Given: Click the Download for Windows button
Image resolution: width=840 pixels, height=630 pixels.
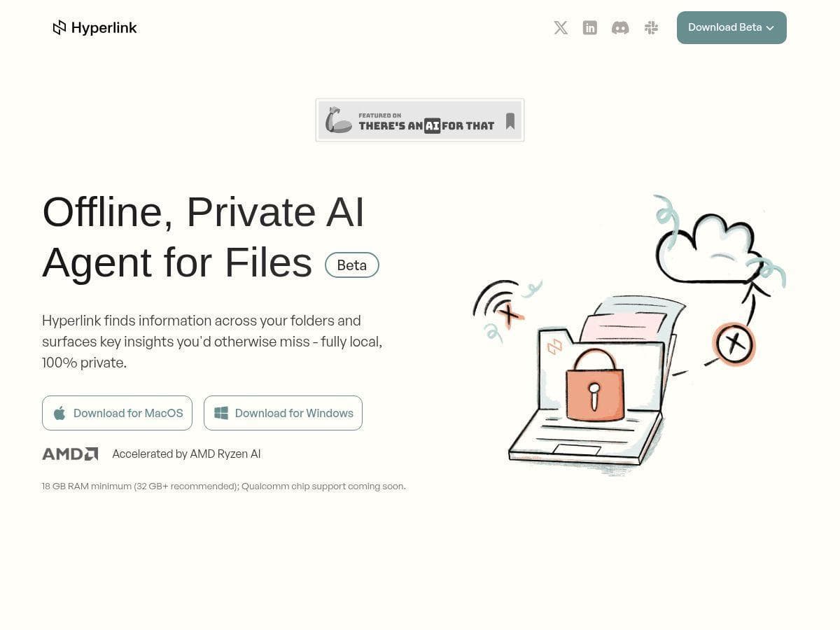Looking at the screenshot, I should [283, 413].
